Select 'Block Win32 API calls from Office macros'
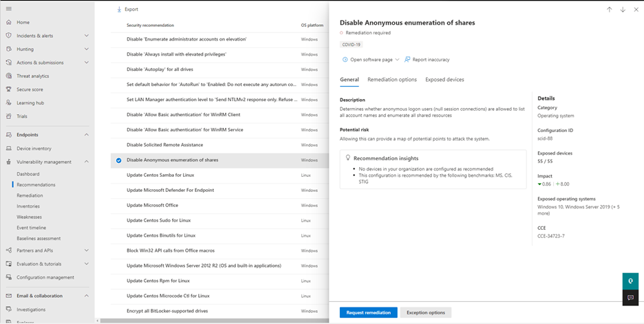 click(219, 250)
